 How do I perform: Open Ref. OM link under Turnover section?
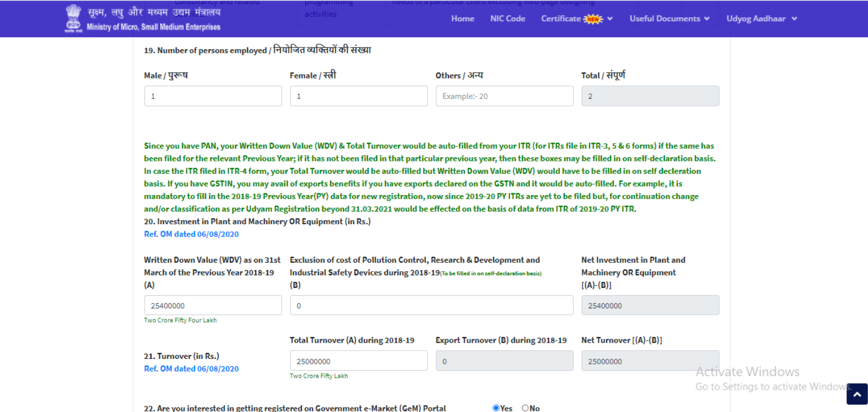click(191, 369)
